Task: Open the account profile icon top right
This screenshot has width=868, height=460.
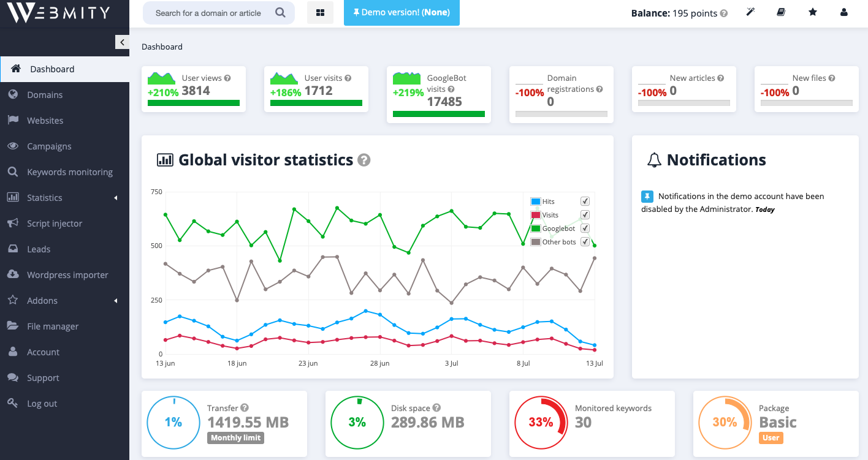Action: 844,12
